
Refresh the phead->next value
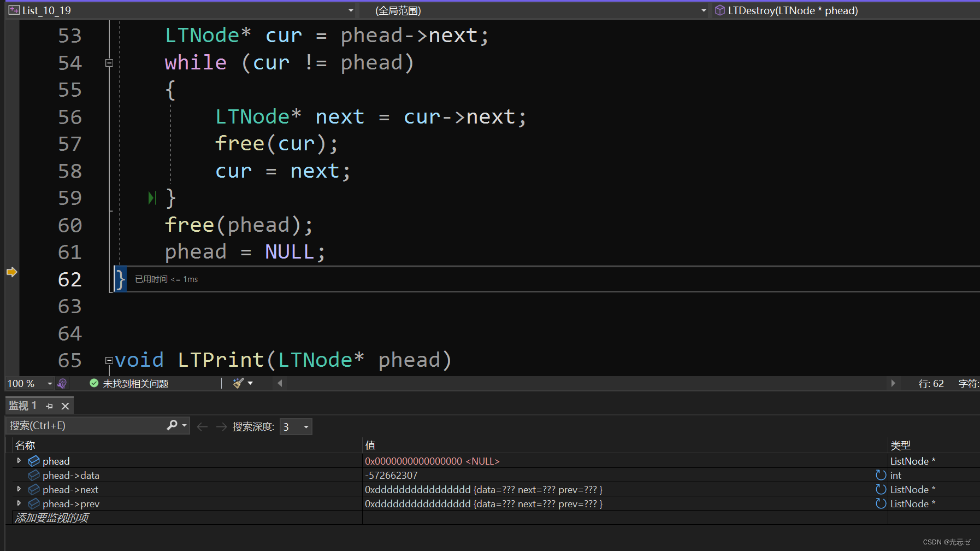coord(881,489)
